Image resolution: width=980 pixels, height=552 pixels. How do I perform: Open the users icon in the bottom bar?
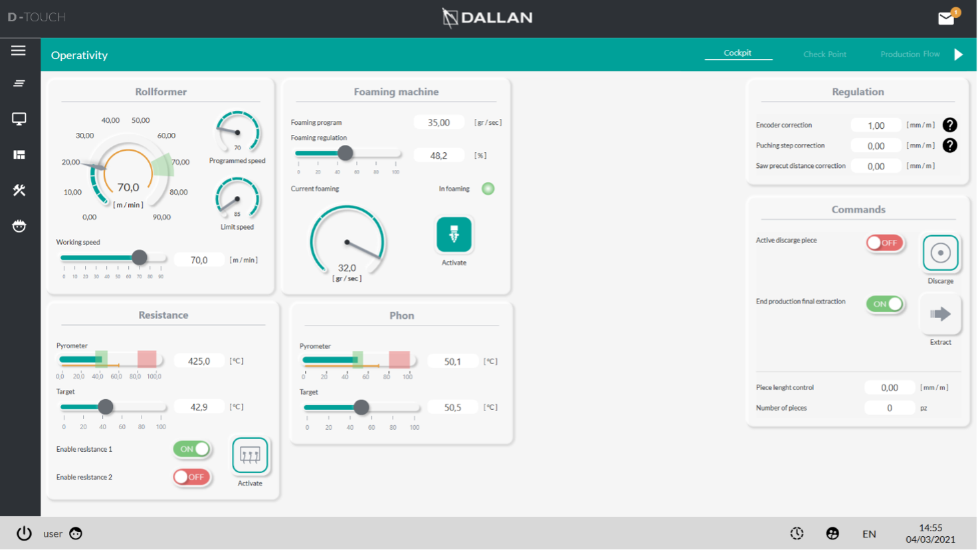click(832, 533)
